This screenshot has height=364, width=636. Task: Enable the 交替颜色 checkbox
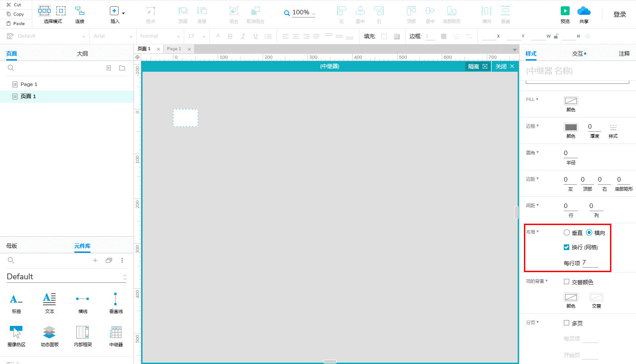(x=567, y=282)
